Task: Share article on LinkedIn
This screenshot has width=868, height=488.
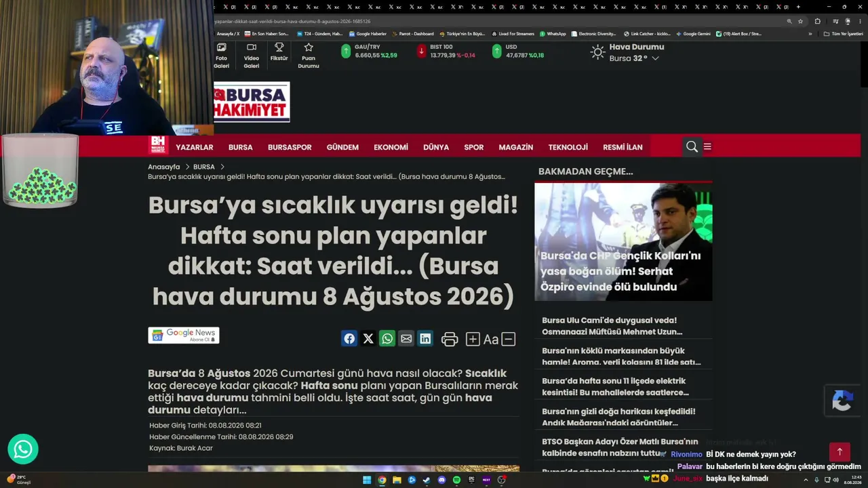Action: (425, 339)
